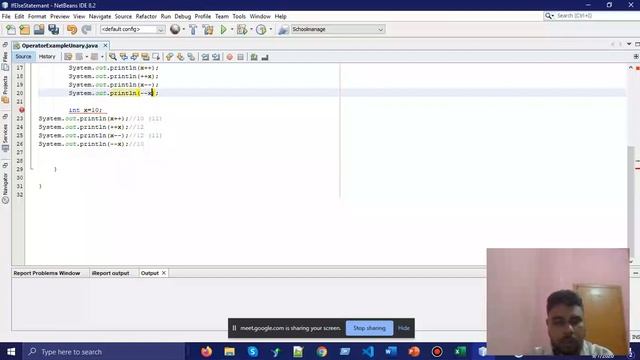
Task: Open the Services side panel
Action: [x=5, y=137]
